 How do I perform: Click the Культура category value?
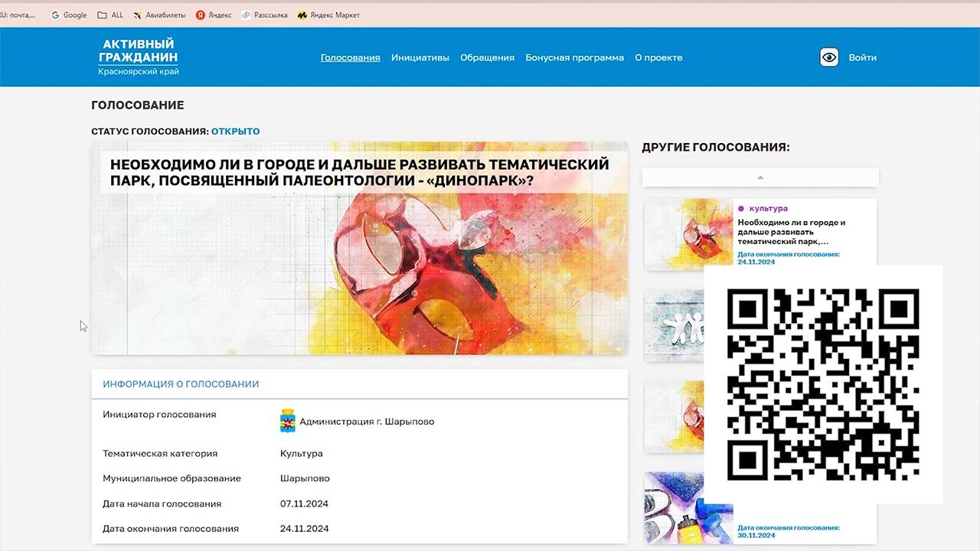pos(302,454)
